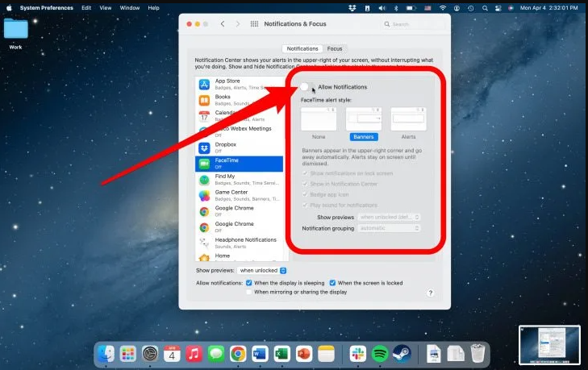Open PowerPoint from the Dock

pyautogui.click(x=304, y=354)
